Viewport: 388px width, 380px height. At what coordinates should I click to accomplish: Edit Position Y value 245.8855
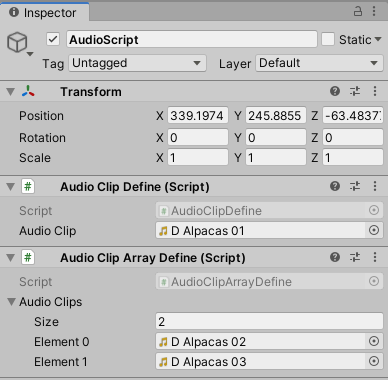276,115
